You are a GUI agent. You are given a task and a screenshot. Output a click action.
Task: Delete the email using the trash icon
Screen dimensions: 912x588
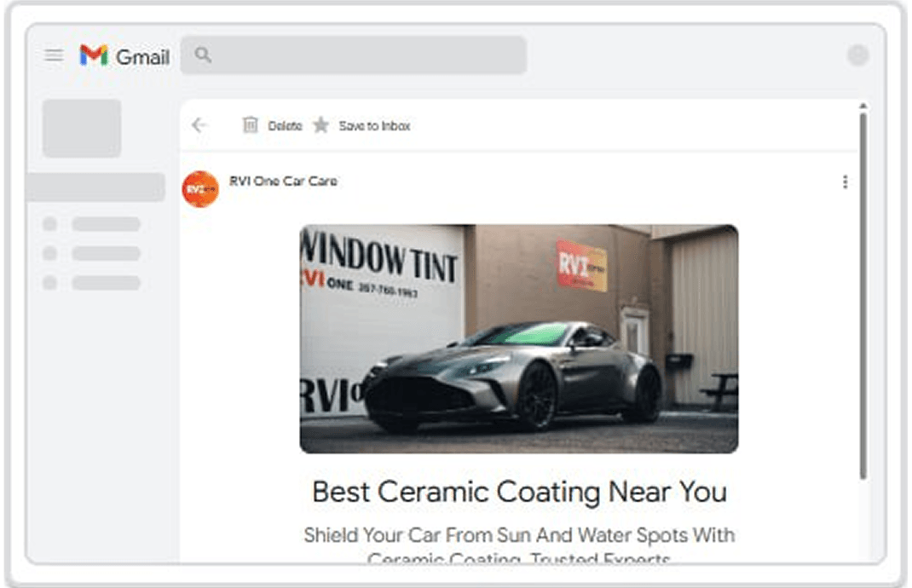[x=251, y=125]
